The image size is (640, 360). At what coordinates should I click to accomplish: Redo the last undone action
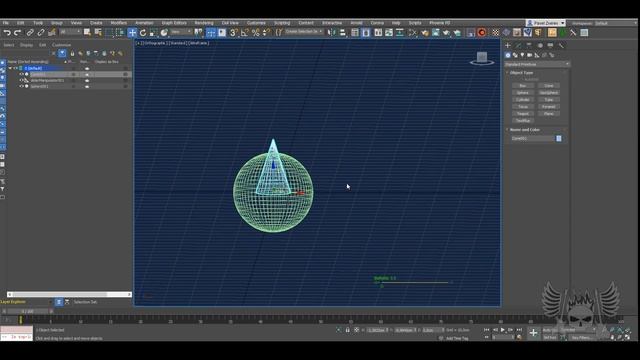click(18, 33)
